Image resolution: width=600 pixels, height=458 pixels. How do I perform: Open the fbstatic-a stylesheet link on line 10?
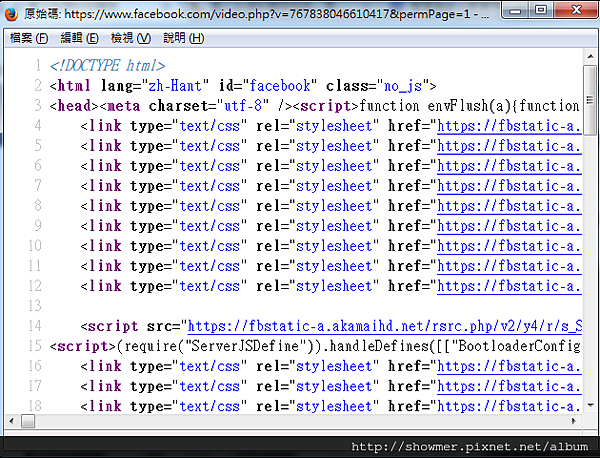coord(509,246)
